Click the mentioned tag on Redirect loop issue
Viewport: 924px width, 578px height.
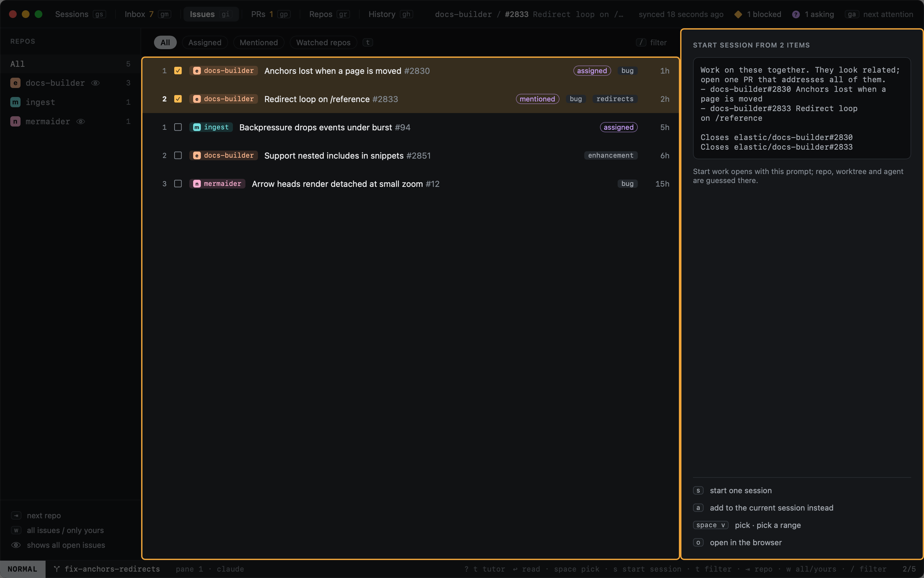pyautogui.click(x=538, y=99)
